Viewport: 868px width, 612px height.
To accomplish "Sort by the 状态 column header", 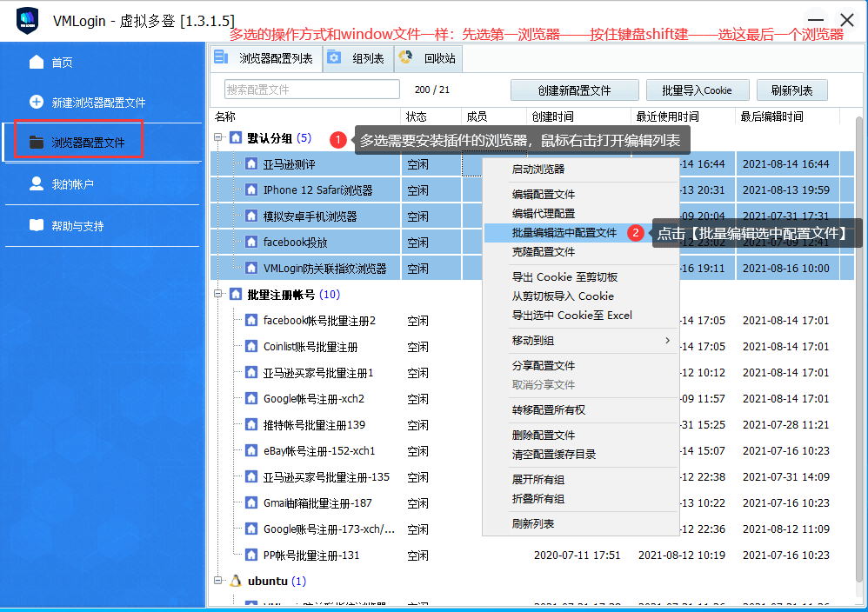I will click(x=431, y=116).
